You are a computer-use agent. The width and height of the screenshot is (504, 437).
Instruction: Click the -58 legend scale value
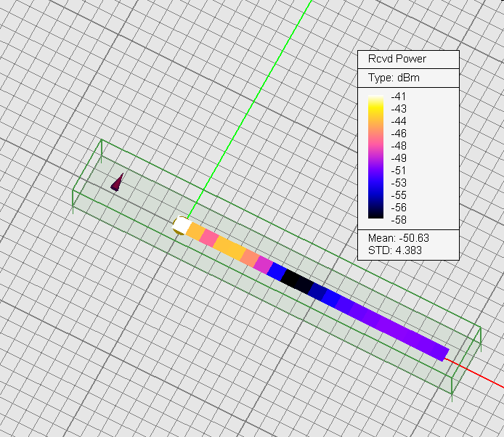click(399, 220)
